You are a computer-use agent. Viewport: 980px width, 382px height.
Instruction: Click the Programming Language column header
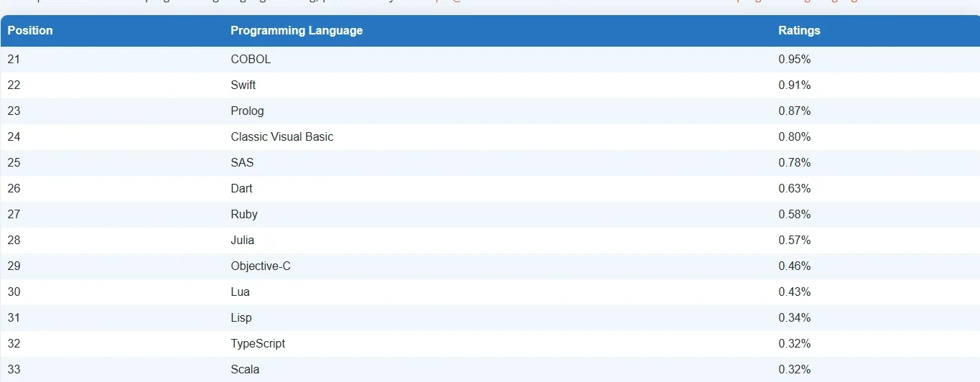click(x=297, y=31)
